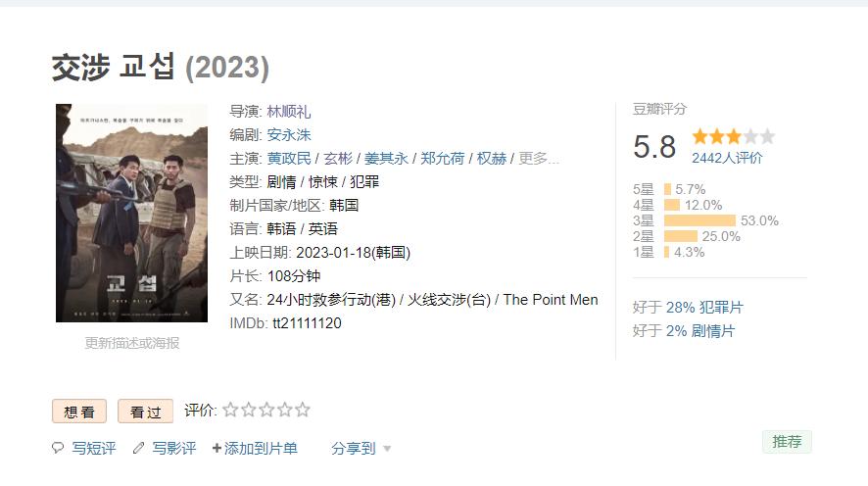Image resolution: width=868 pixels, height=486 pixels.
Task: Open director 林顺礼's page
Action: pos(289,112)
